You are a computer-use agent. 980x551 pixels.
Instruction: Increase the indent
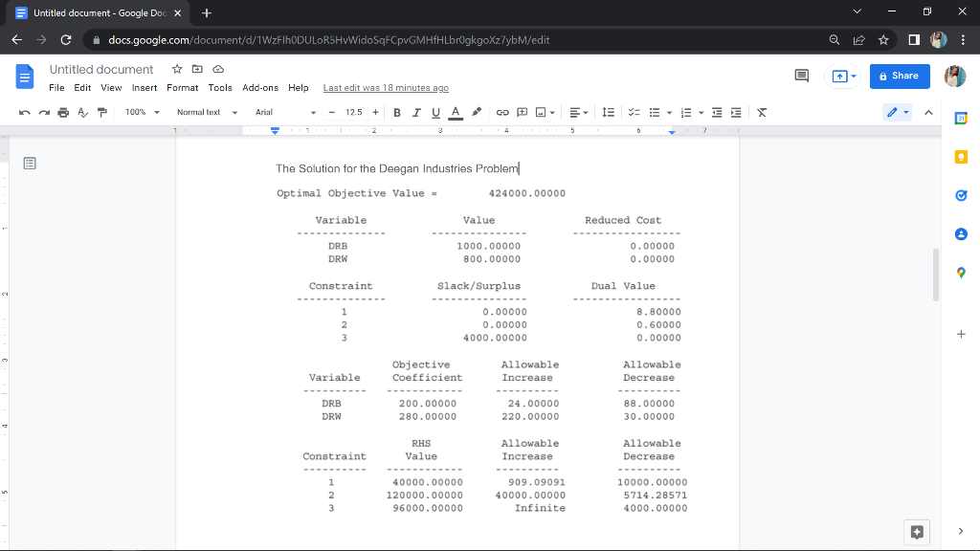[736, 113]
